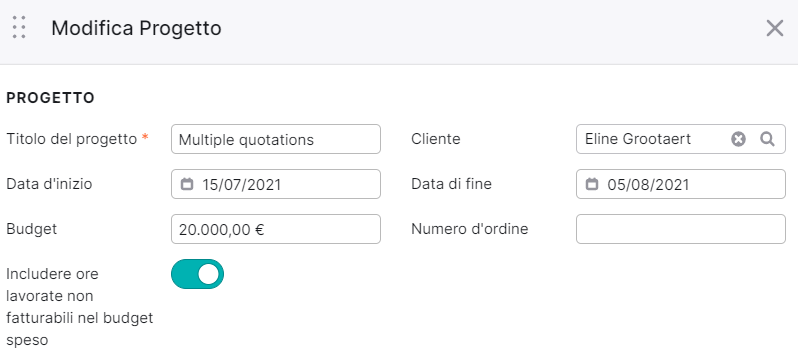Click the Data di fine label
The width and height of the screenshot is (798, 361).
click(x=451, y=184)
